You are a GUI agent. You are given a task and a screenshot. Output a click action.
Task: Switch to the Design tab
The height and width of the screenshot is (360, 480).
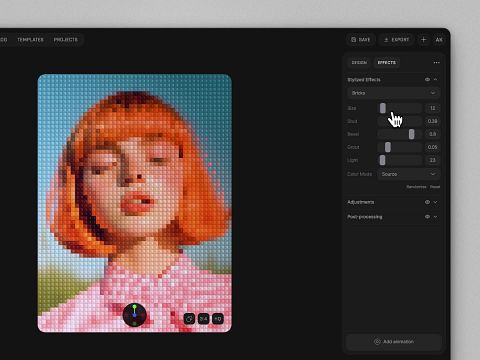[359, 63]
